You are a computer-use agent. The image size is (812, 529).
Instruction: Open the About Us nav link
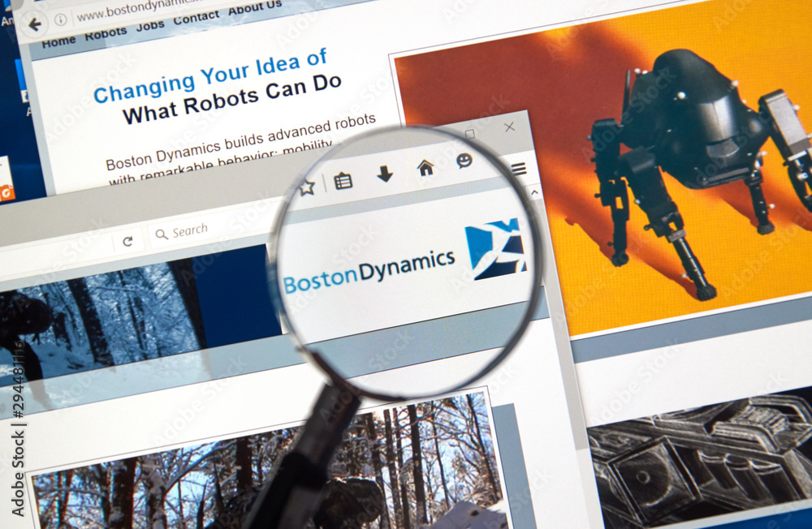point(255,7)
